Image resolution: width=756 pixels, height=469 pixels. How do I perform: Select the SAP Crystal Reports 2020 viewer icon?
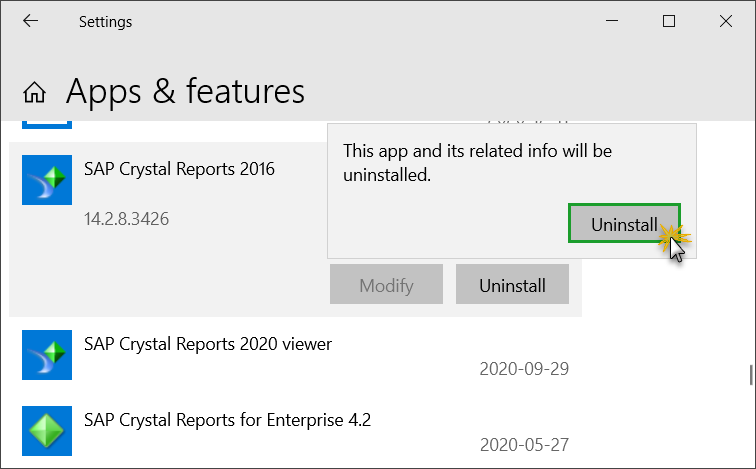pyautogui.click(x=47, y=355)
